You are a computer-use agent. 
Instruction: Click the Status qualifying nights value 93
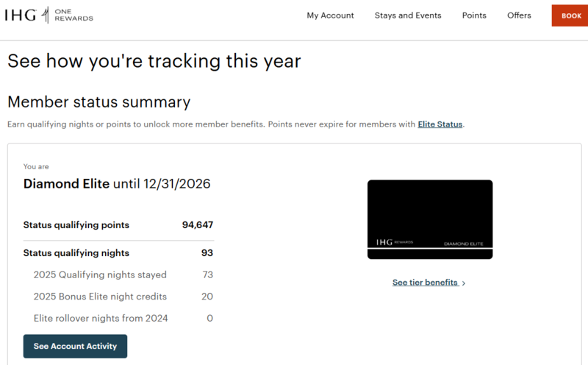(x=207, y=252)
